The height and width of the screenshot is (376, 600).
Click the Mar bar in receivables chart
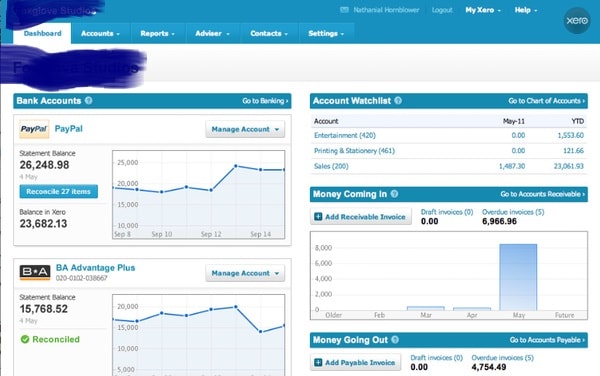coord(426,308)
